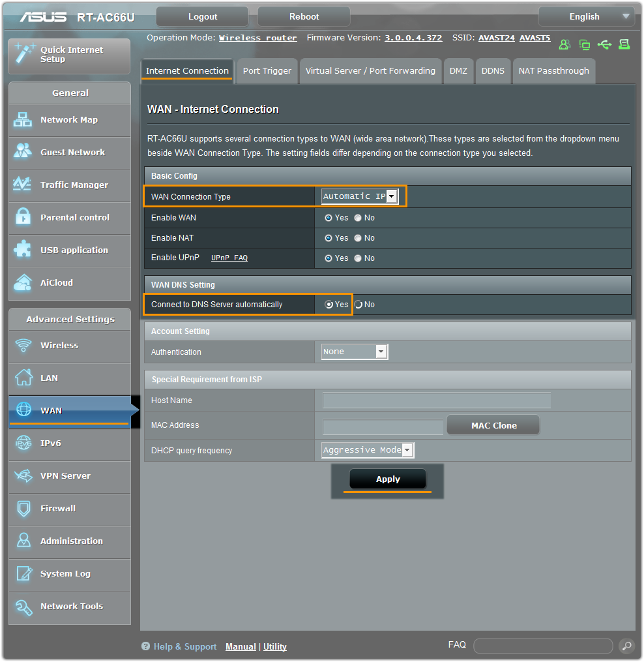Click the Logout button
This screenshot has height=662, width=644.
pyautogui.click(x=203, y=16)
